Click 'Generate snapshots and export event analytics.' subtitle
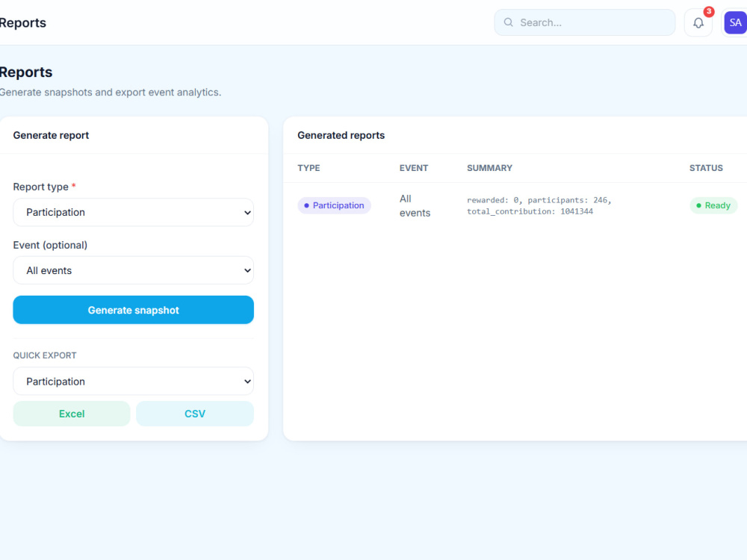Image resolution: width=747 pixels, height=560 pixels. [x=111, y=93]
